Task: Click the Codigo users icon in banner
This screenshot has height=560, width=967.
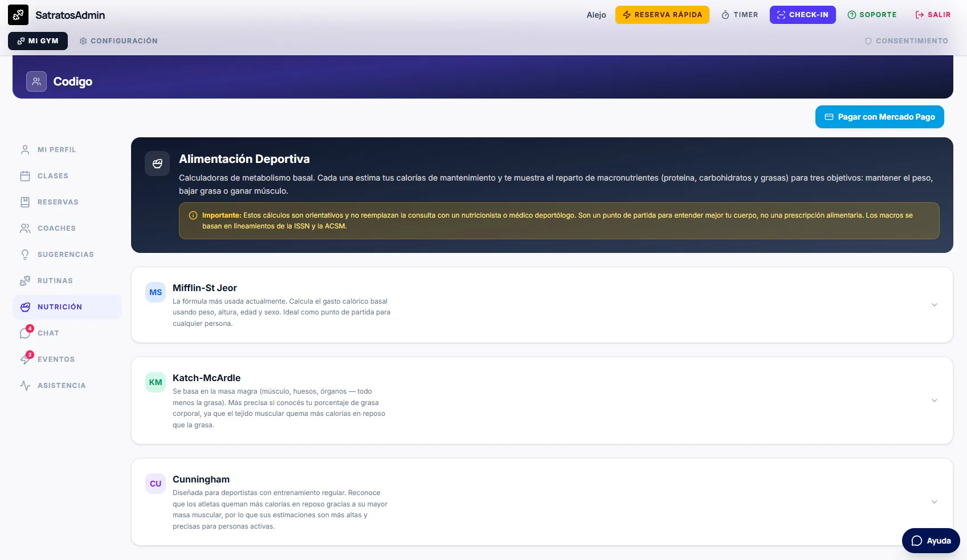Action: [36, 81]
